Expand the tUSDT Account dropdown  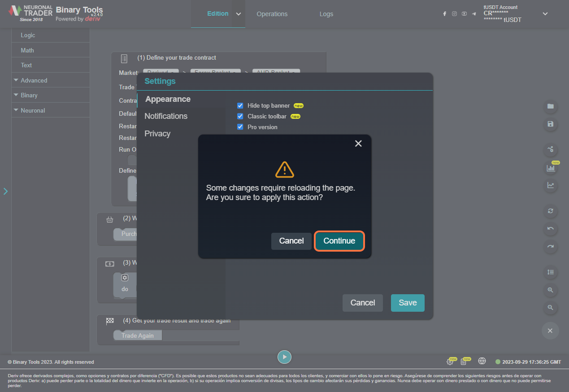coord(545,14)
